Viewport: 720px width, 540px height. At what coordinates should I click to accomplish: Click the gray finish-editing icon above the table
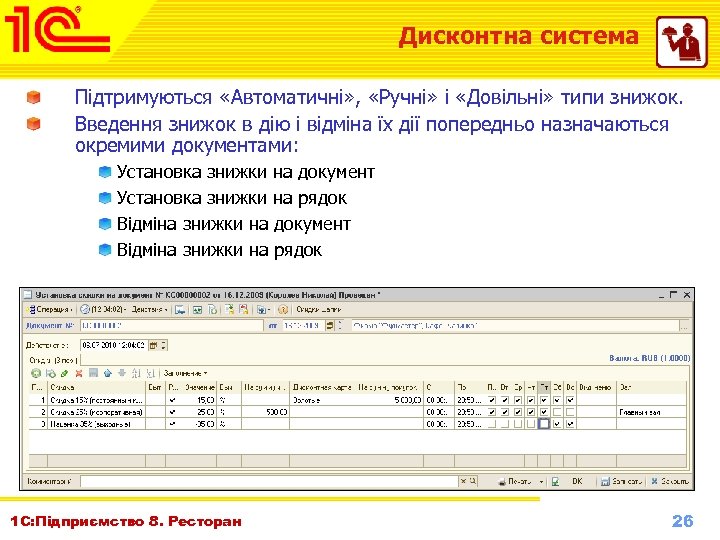[x=93, y=373]
